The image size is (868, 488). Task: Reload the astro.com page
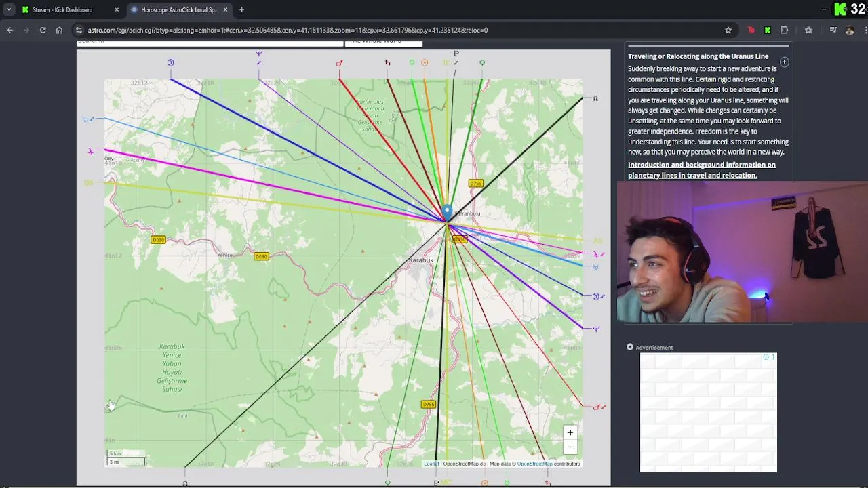pos(43,30)
